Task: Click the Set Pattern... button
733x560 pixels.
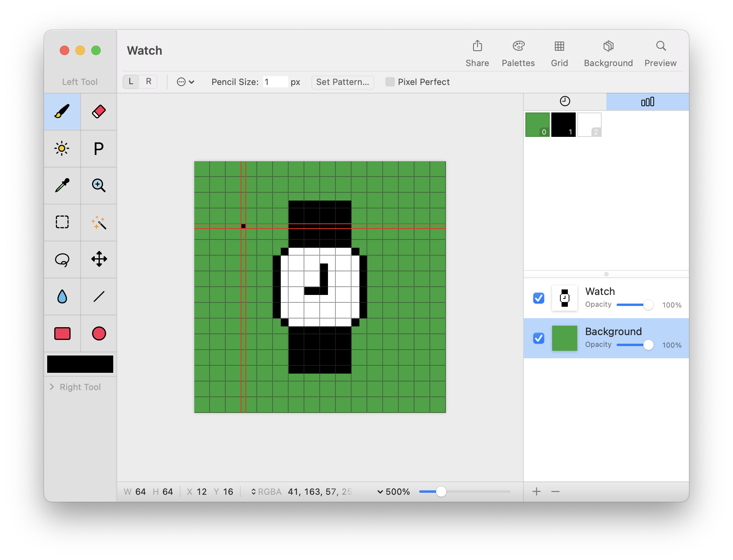Action: tap(342, 82)
